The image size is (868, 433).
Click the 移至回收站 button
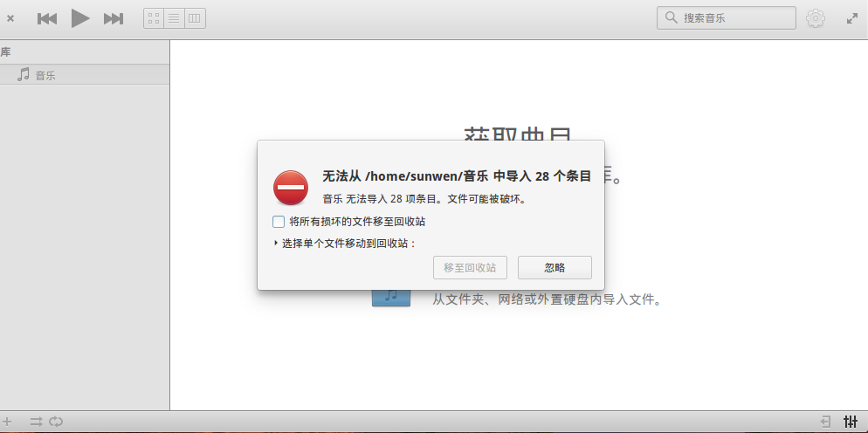[470, 267]
